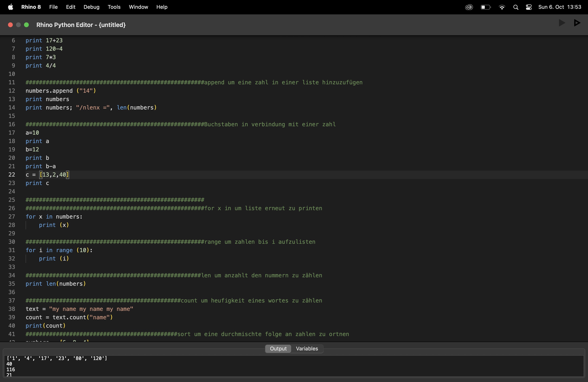
Task: Click the battery indicator icon
Action: [x=486, y=7]
